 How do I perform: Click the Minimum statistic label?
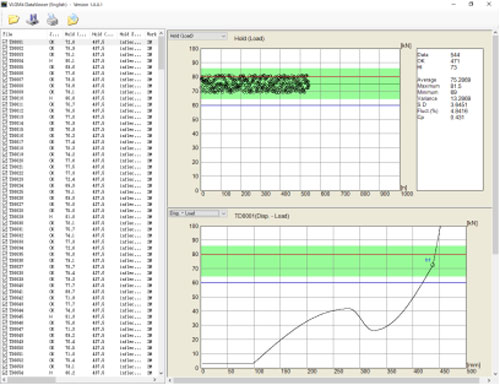[x=428, y=92]
